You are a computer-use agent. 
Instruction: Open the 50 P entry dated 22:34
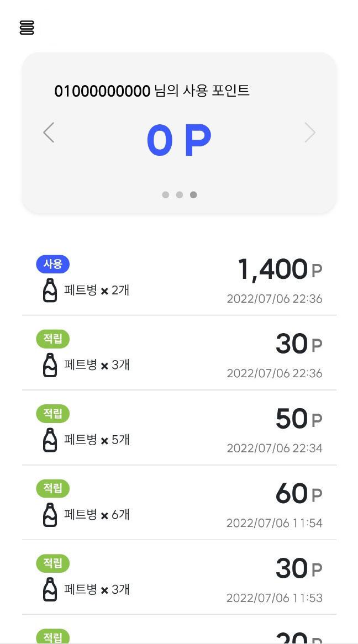(x=179, y=428)
